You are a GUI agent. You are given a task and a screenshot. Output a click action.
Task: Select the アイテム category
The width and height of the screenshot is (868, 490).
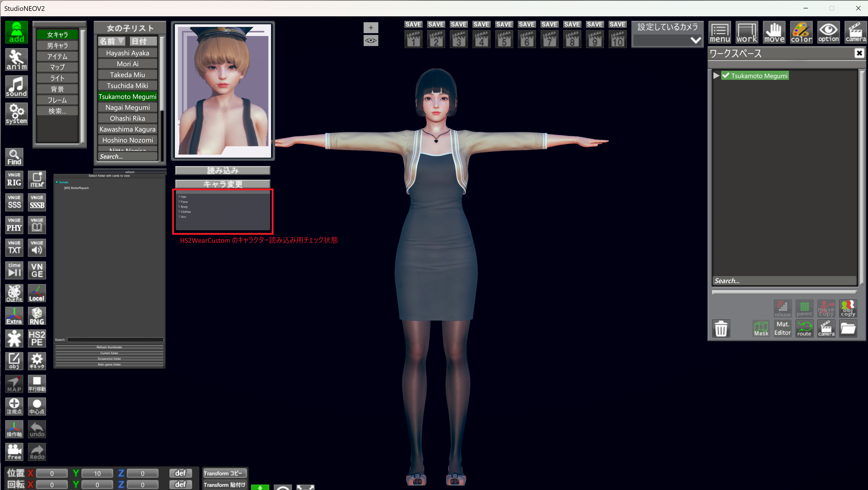coord(57,57)
